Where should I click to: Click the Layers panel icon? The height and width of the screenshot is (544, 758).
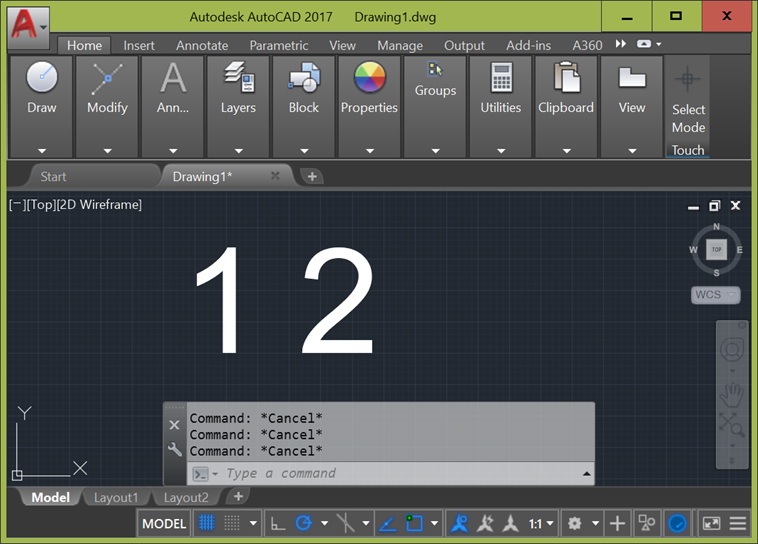pyautogui.click(x=238, y=78)
